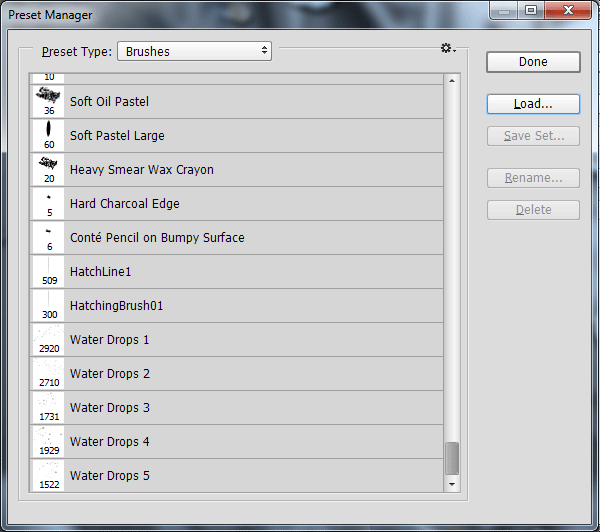Minimize the Preset Manager window
This screenshot has height=532, width=600.
(504, 10)
